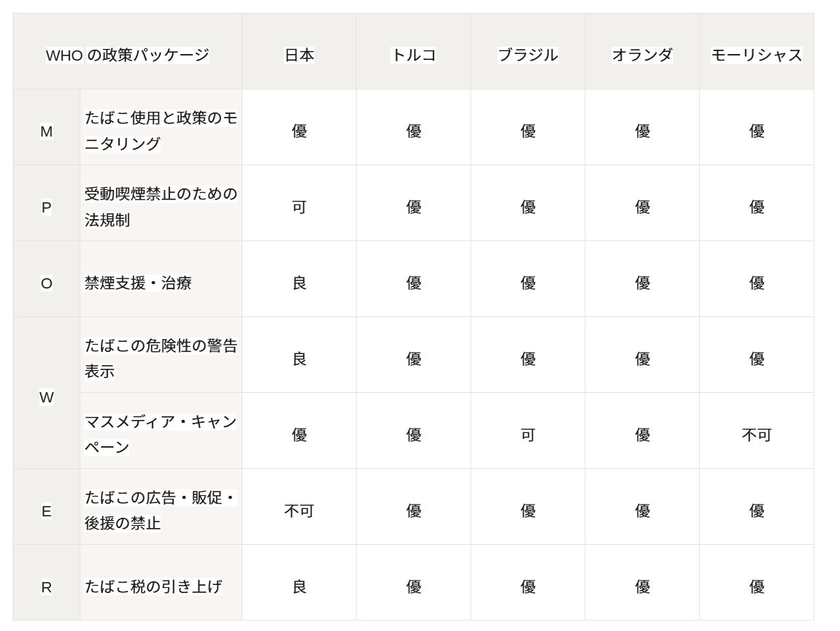Screen dimensions: 840x631
Task: Select the たばこ使用と政策のモニタリング row label
Action: [x=161, y=131]
